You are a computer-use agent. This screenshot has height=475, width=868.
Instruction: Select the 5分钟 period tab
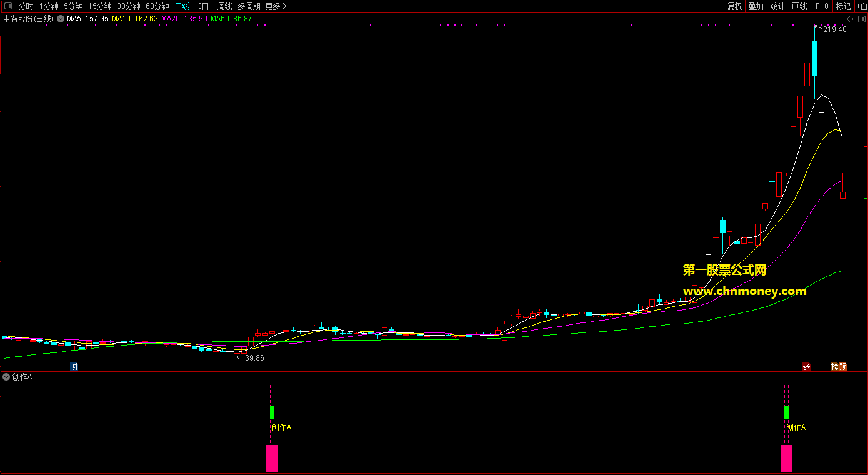point(73,6)
